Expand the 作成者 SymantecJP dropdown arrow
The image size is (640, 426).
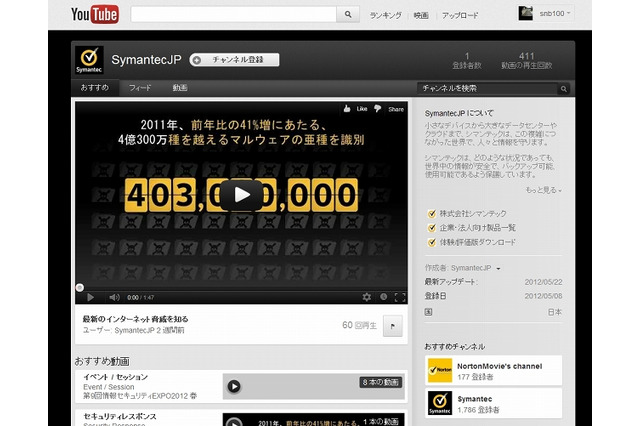pyautogui.click(x=498, y=268)
